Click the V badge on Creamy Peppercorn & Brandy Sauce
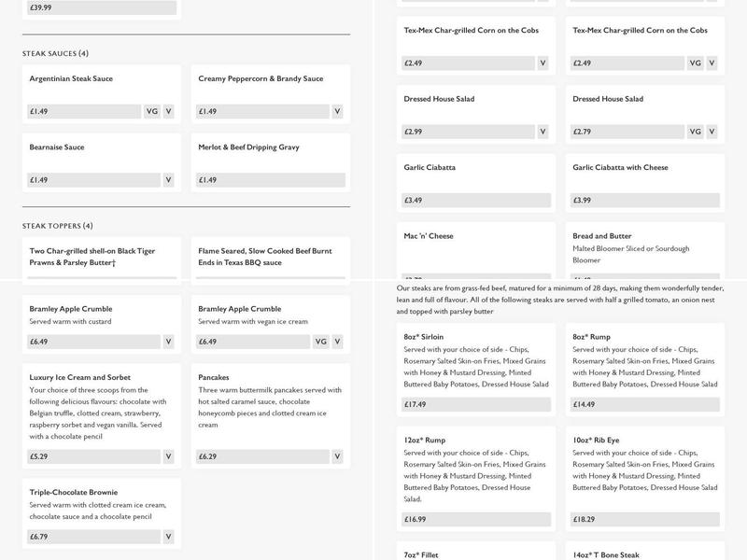 (338, 111)
